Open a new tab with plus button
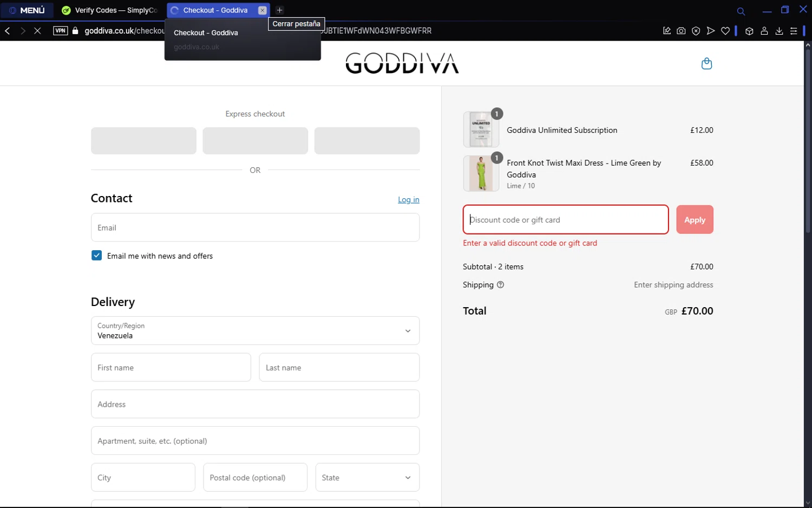812x508 pixels. tap(280, 10)
